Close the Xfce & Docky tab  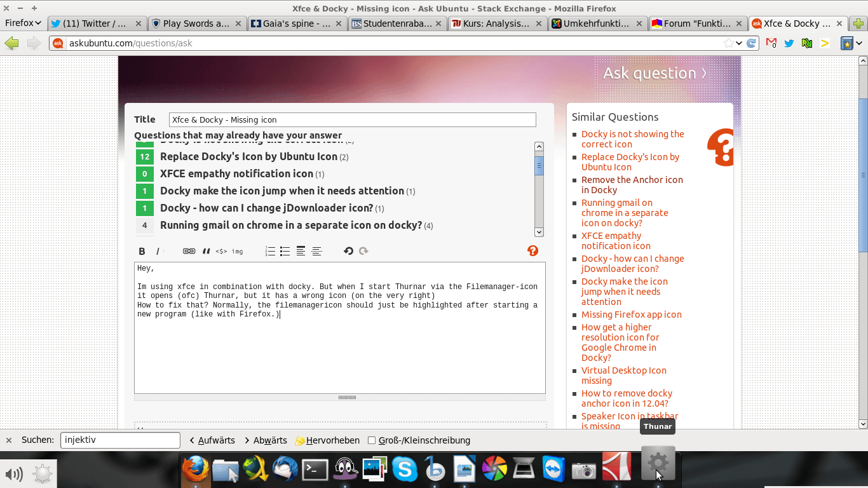[839, 24]
